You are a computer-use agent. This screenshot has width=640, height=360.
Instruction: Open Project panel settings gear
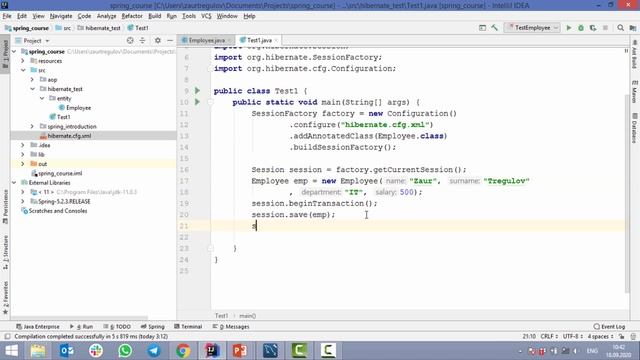(158, 40)
